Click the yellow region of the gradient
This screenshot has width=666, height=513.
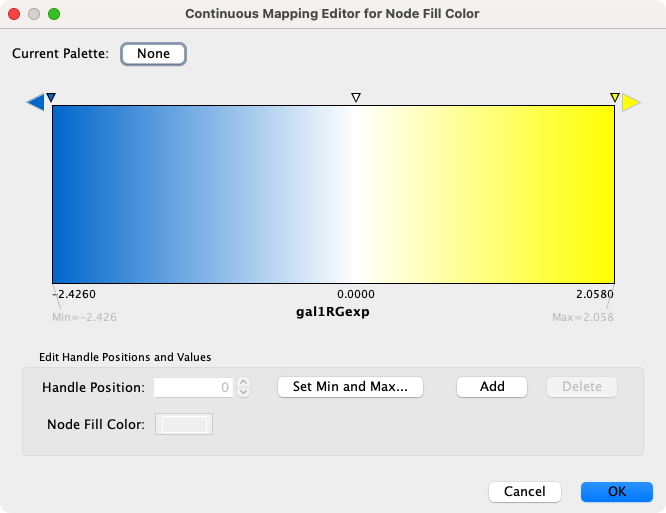click(x=560, y=195)
